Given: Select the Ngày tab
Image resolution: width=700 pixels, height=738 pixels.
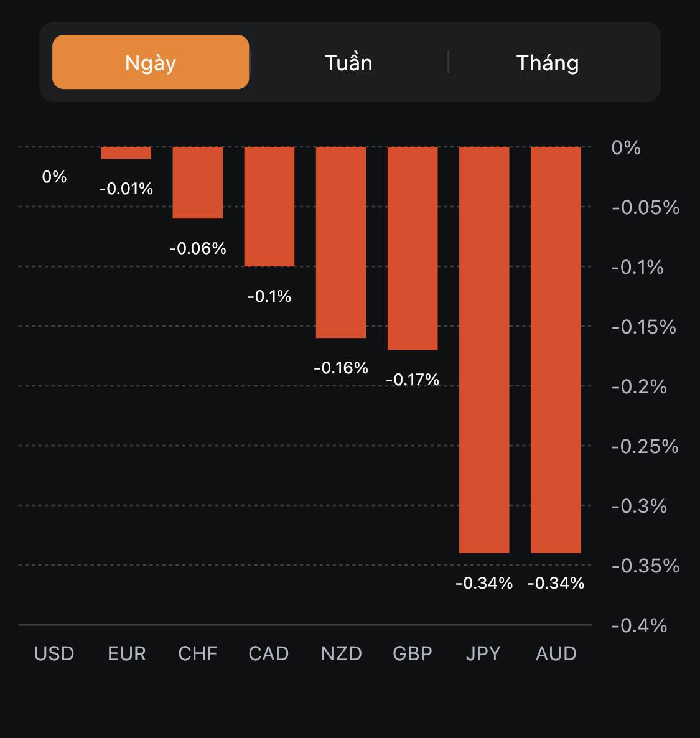Looking at the screenshot, I should click(x=151, y=62).
